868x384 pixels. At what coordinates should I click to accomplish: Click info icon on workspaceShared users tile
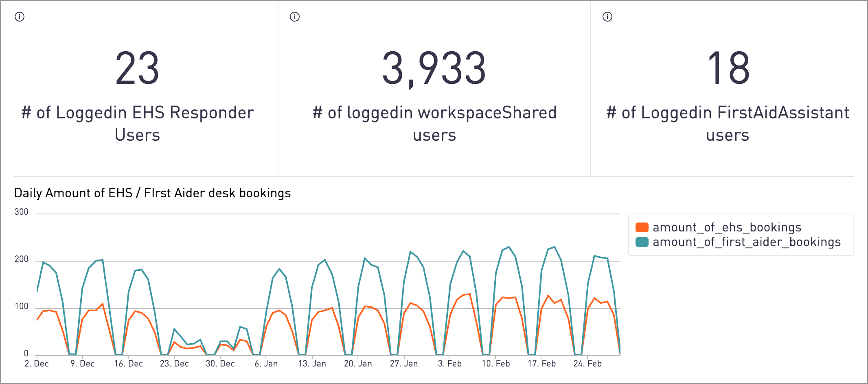(295, 17)
